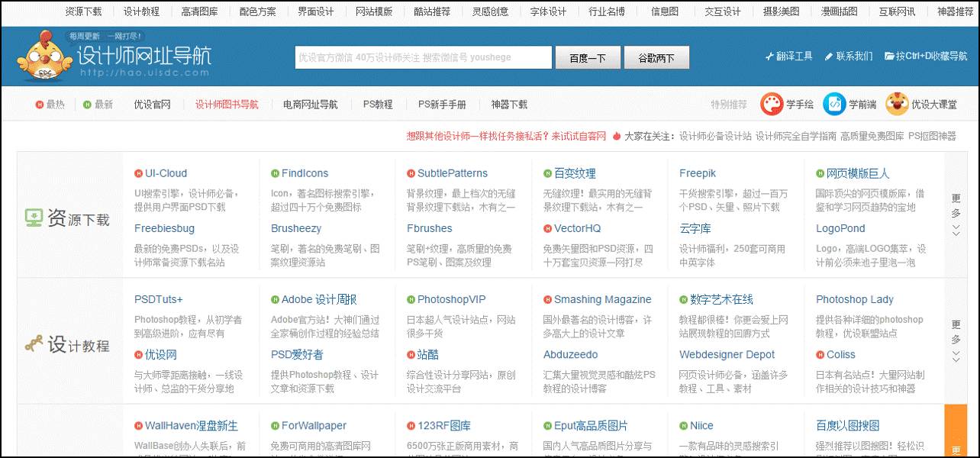Click the pencil icon beside 联系我们
Viewport: 980px width, 458px height.
tap(829, 56)
